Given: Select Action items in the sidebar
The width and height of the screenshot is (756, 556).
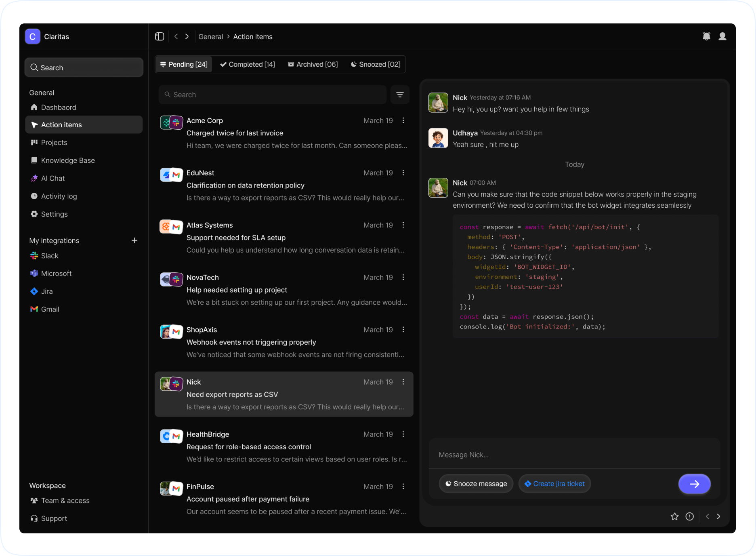Looking at the screenshot, I should pyautogui.click(x=84, y=125).
